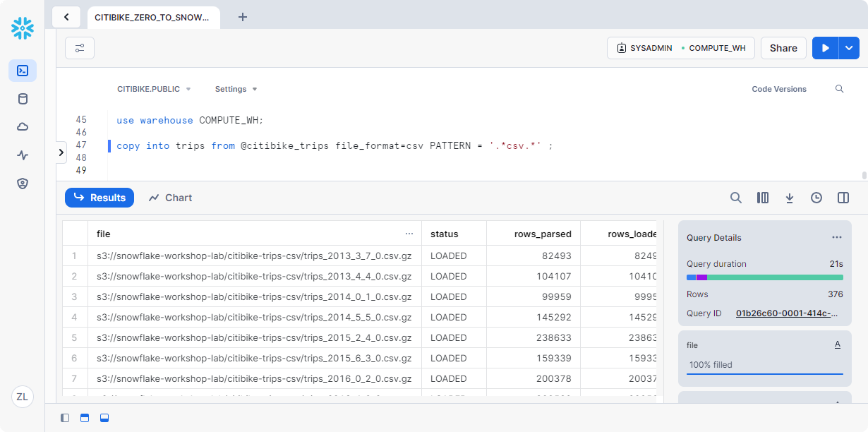Search the query results with magnifier icon
This screenshot has width=868, height=432.
tap(735, 198)
